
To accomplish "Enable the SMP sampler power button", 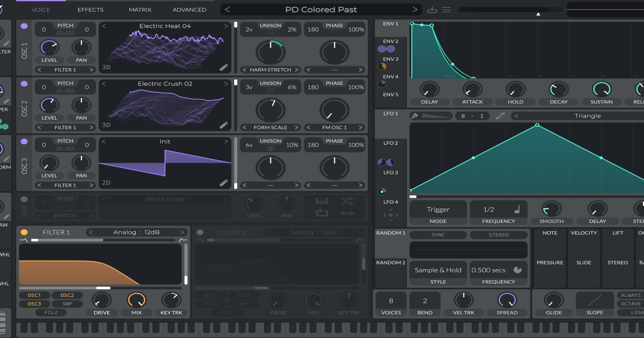I will (x=24, y=199).
